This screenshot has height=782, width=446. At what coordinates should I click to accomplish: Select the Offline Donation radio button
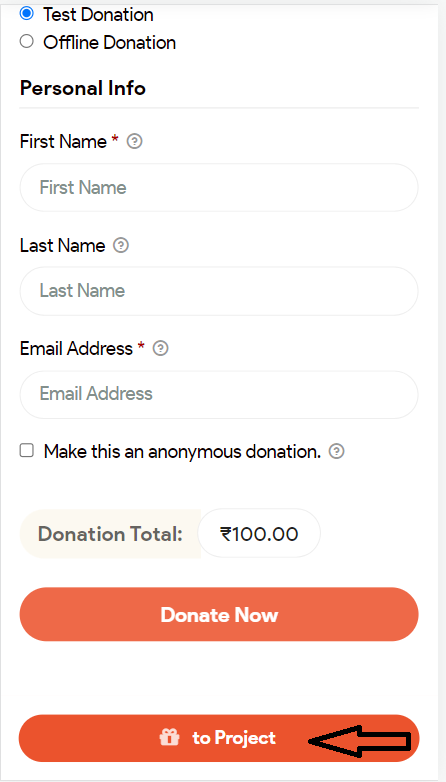point(26,41)
